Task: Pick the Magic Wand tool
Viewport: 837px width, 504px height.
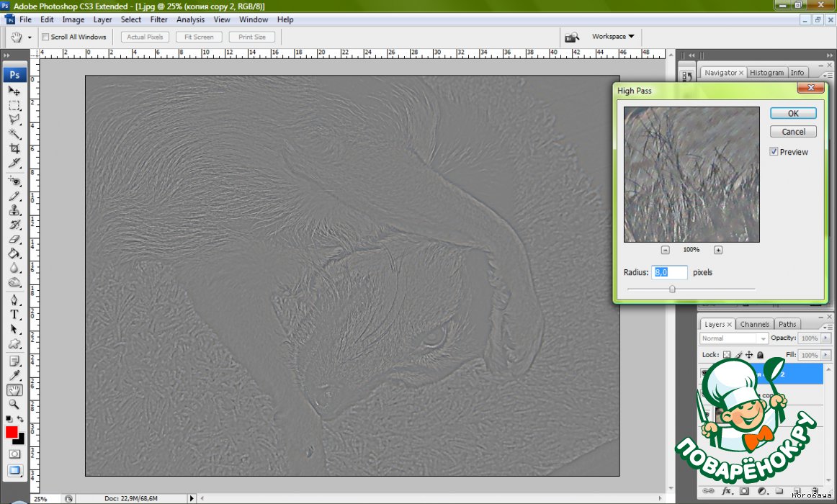Action: tap(14, 134)
